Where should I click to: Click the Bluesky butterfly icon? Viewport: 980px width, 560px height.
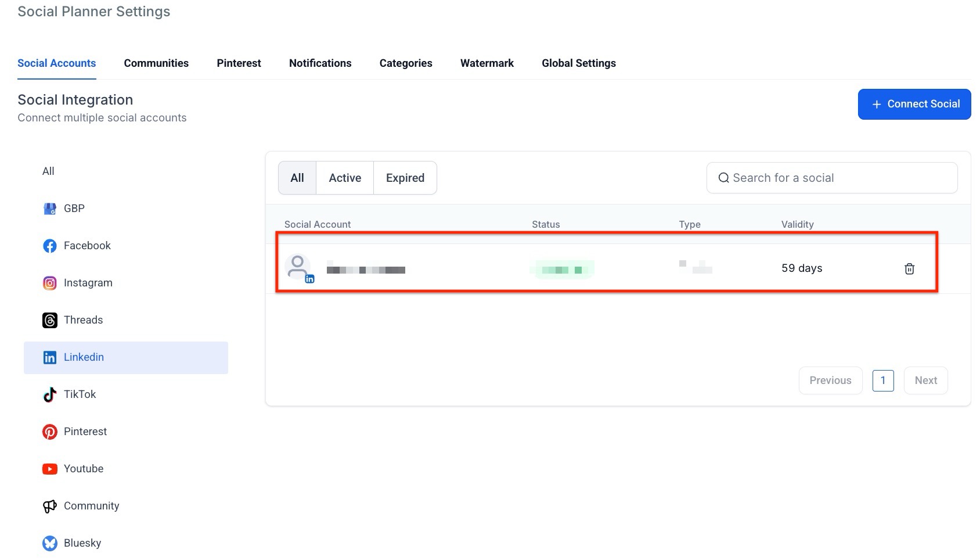(x=50, y=543)
